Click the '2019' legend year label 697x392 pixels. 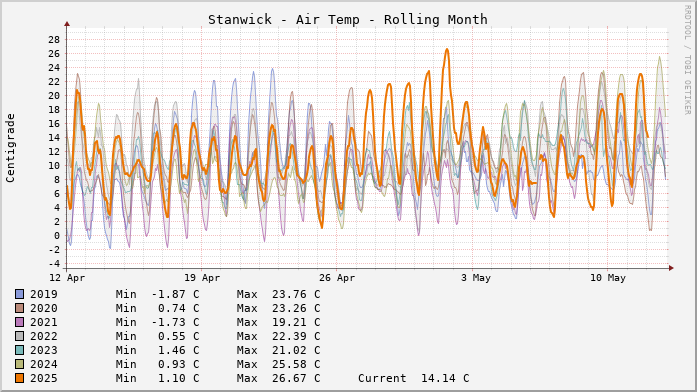(x=44, y=294)
